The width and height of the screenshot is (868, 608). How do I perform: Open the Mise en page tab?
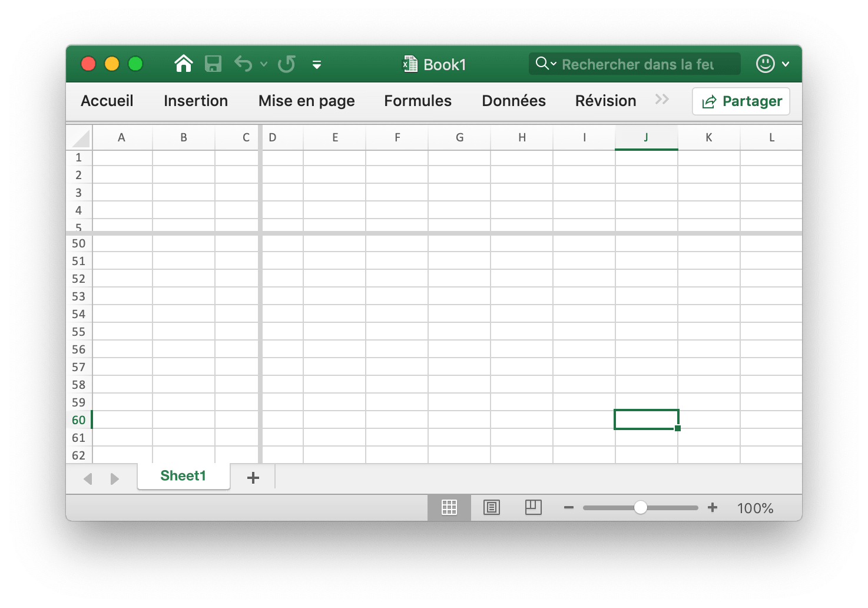pos(306,101)
